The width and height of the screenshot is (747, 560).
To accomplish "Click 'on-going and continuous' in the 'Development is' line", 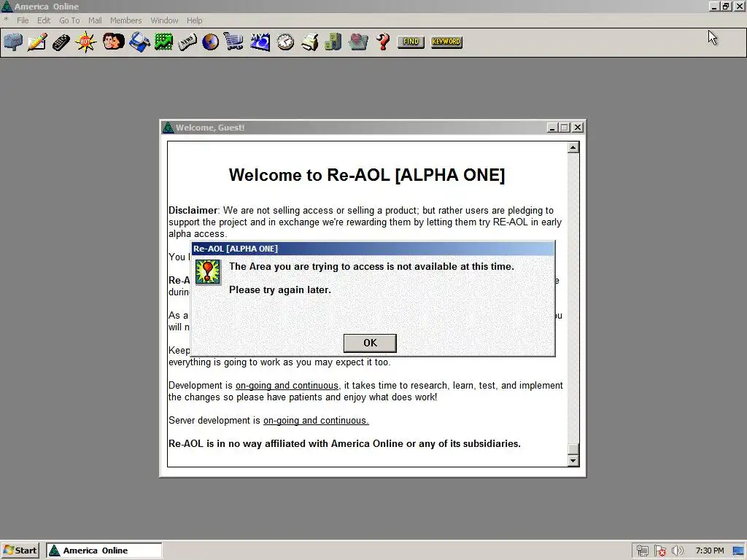I will coord(287,385).
